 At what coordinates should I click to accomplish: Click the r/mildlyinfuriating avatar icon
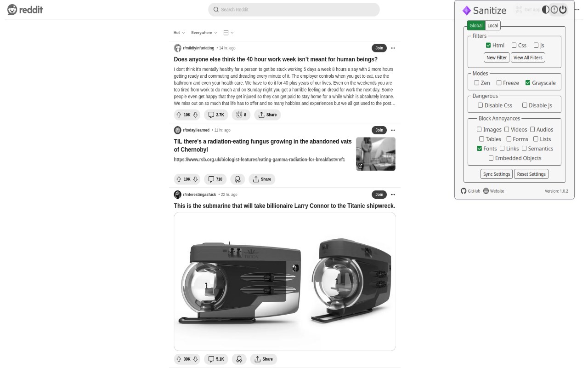pyautogui.click(x=178, y=48)
